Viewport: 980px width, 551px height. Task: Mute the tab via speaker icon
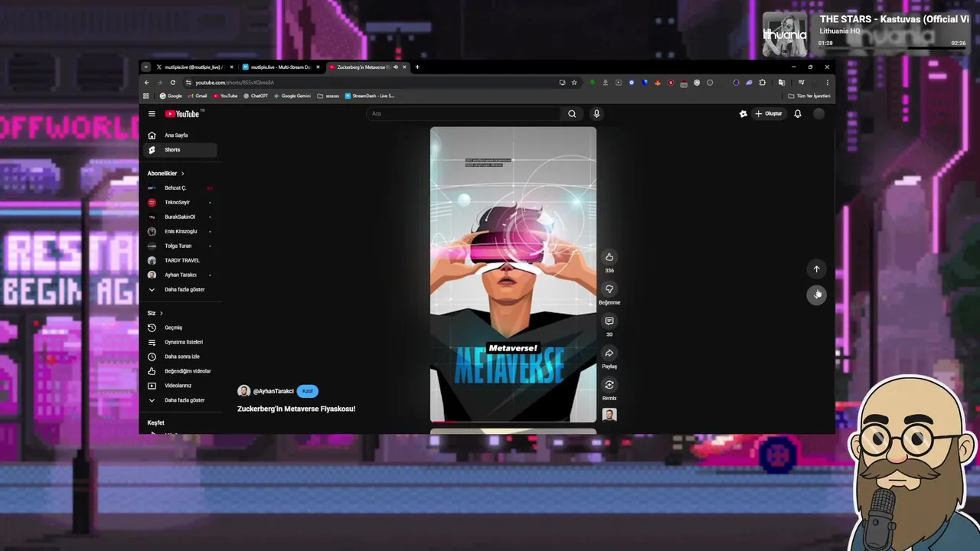point(395,67)
